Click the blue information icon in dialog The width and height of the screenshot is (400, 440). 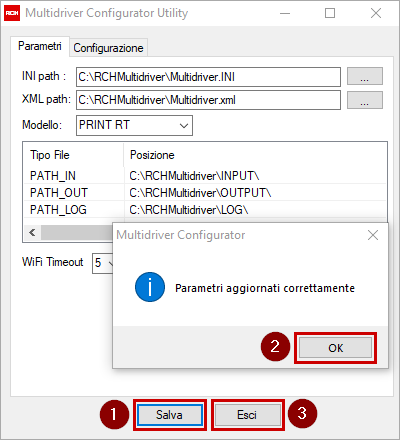pyautogui.click(x=150, y=287)
